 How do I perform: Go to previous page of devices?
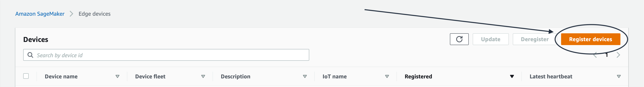pyautogui.click(x=595, y=55)
